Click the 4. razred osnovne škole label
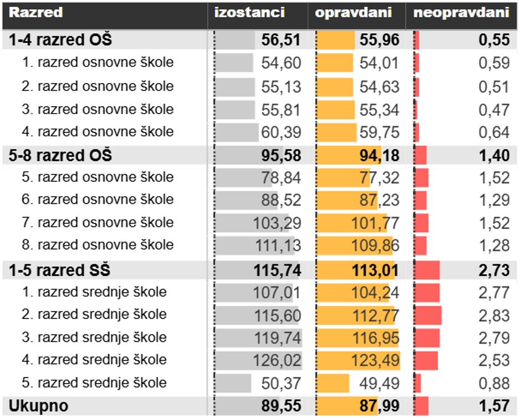The width and height of the screenshot is (521, 420). (x=98, y=132)
